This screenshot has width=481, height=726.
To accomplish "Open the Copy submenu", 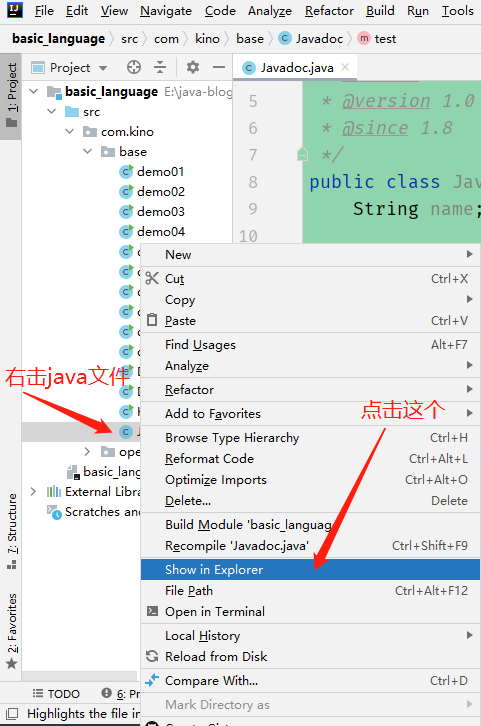I will (x=310, y=300).
